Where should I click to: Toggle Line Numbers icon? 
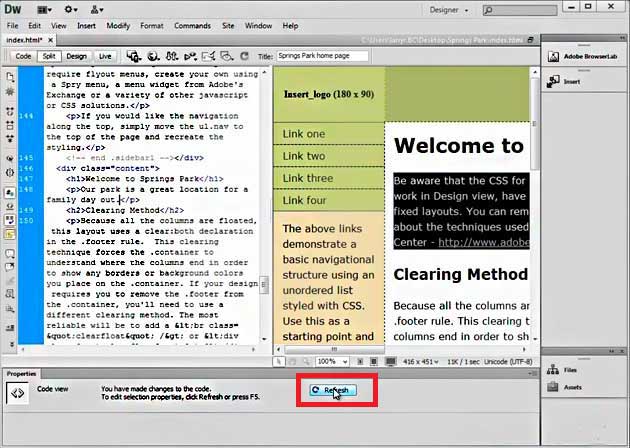pos(10,193)
